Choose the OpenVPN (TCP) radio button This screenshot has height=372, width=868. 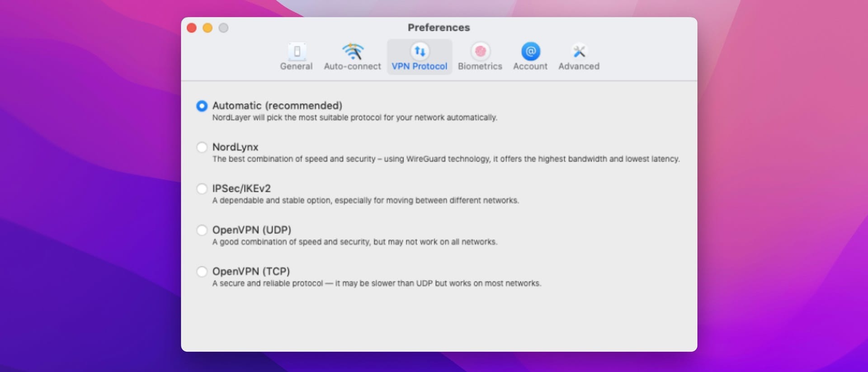(x=202, y=271)
